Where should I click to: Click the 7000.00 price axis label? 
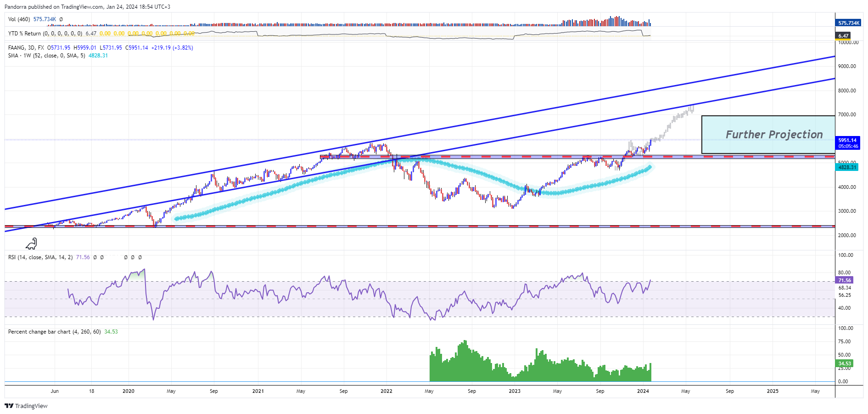click(x=847, y=114)
